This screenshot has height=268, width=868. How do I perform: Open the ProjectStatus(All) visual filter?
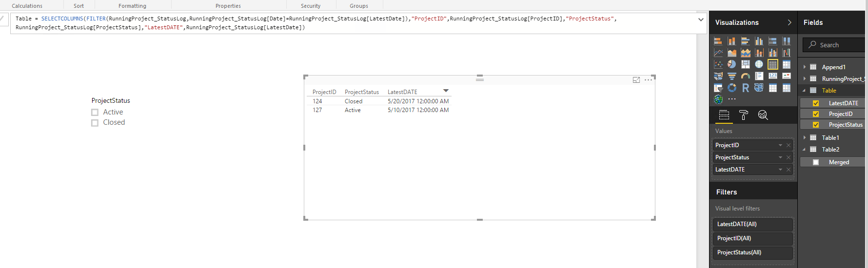point(752,252)
